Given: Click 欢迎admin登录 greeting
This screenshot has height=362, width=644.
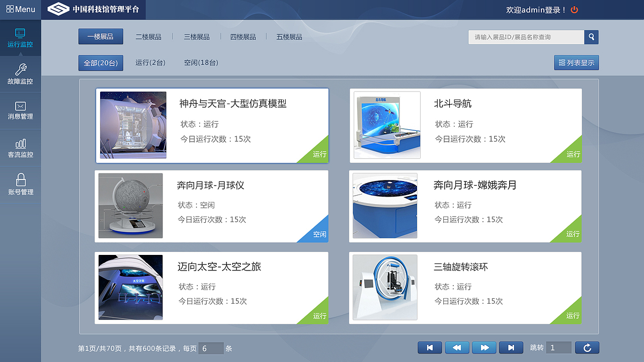Looking at the screenshot, I should coord(536,10).
